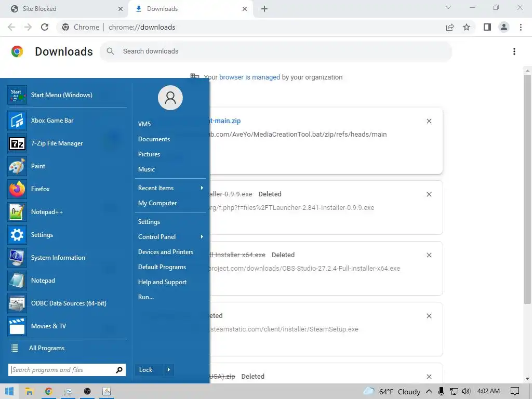Expand Recent Items submenu arrow
This screenshot has width=532, height=399.
tap(202, 188)
